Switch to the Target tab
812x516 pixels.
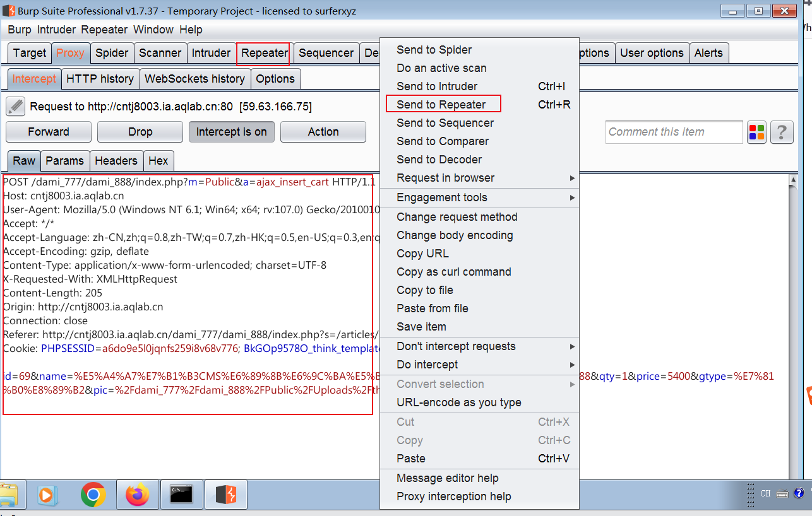pyautogui.click(x=30, y=53)
